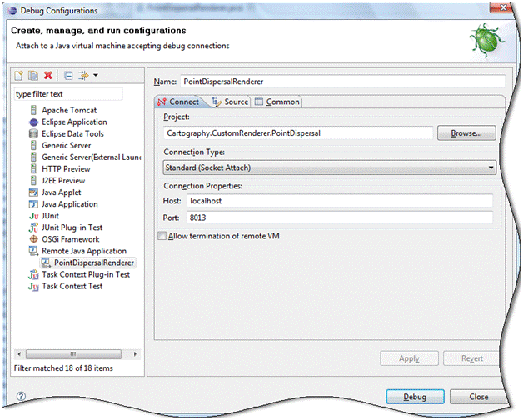Click the Collapse All icon
The height and width of the screenshot is (420, 523).
pos(68,76)
